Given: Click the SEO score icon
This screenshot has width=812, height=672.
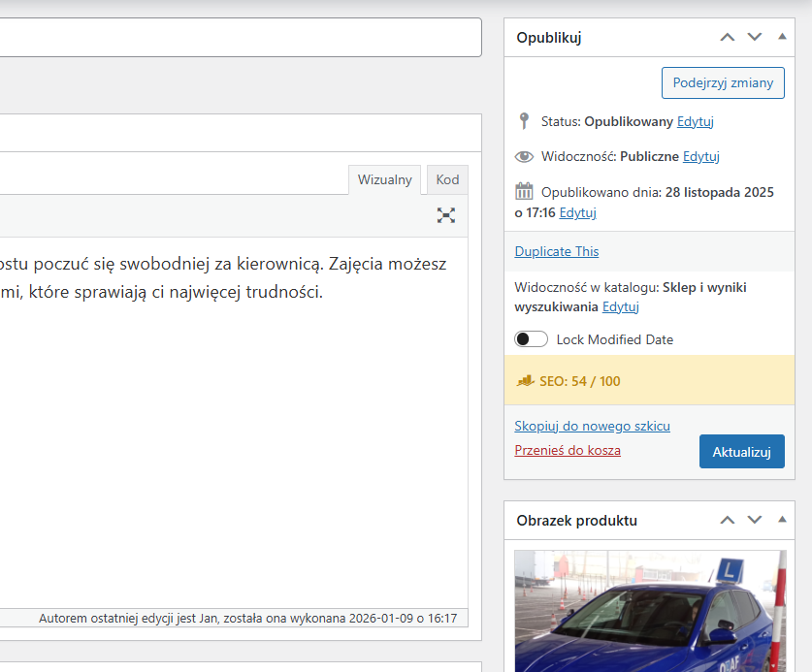Looking at the screenshot, I should tap(525, 381).
